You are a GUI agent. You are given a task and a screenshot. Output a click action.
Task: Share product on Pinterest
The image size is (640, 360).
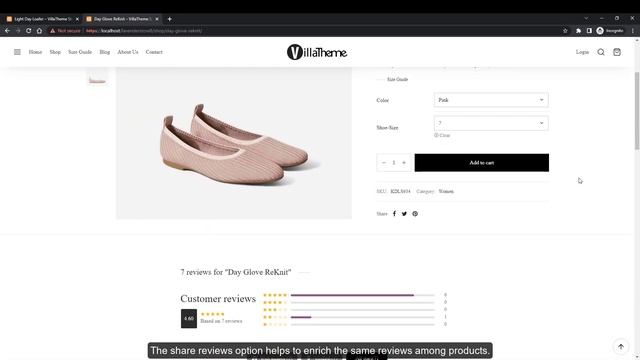pyautogui.click(x=415, y=213)
